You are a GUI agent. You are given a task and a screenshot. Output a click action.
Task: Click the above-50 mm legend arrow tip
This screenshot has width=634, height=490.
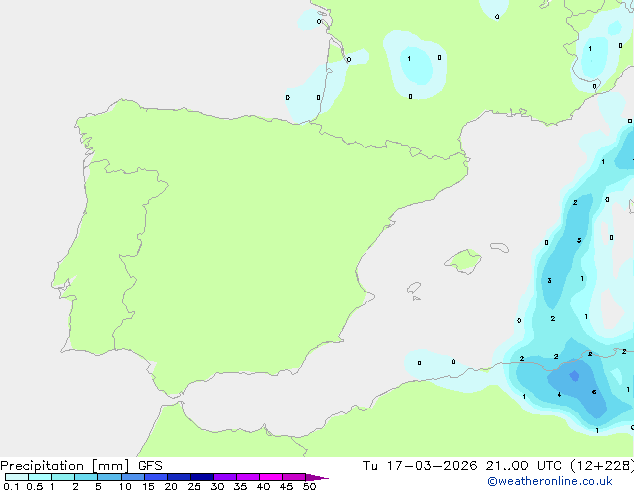(317, 477)
